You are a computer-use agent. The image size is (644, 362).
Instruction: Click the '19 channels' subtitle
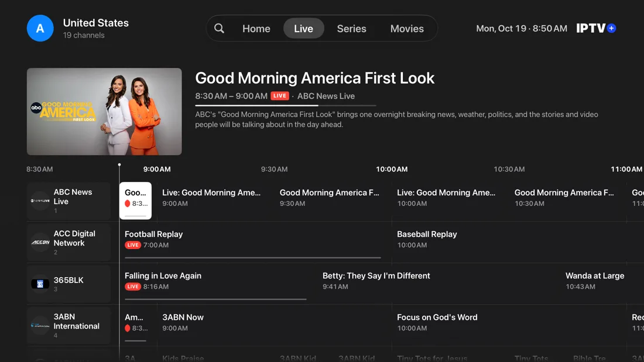84,35
